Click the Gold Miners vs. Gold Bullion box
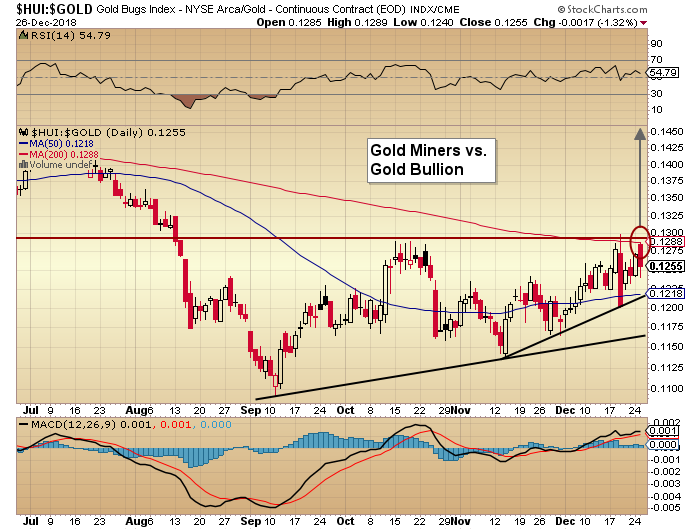This screenshot has width=700, height=530. point(428,159)
